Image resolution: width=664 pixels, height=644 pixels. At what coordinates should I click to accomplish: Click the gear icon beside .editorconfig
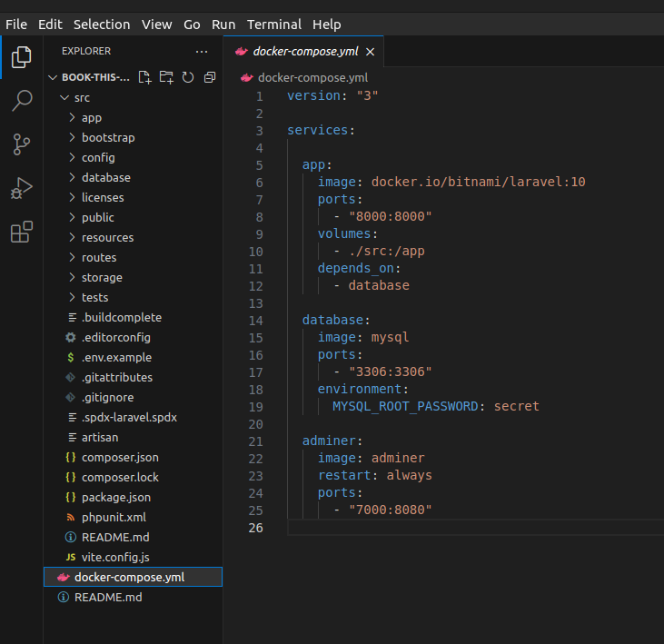71,338
